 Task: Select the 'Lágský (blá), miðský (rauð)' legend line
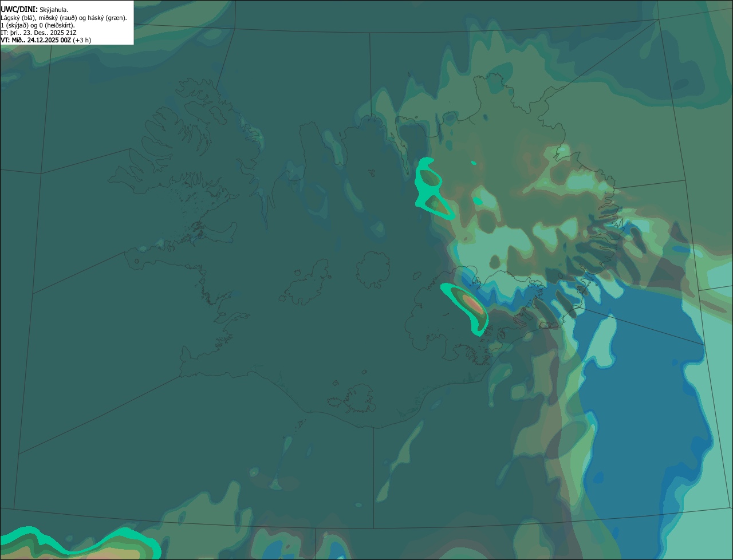tap(64, 18)
